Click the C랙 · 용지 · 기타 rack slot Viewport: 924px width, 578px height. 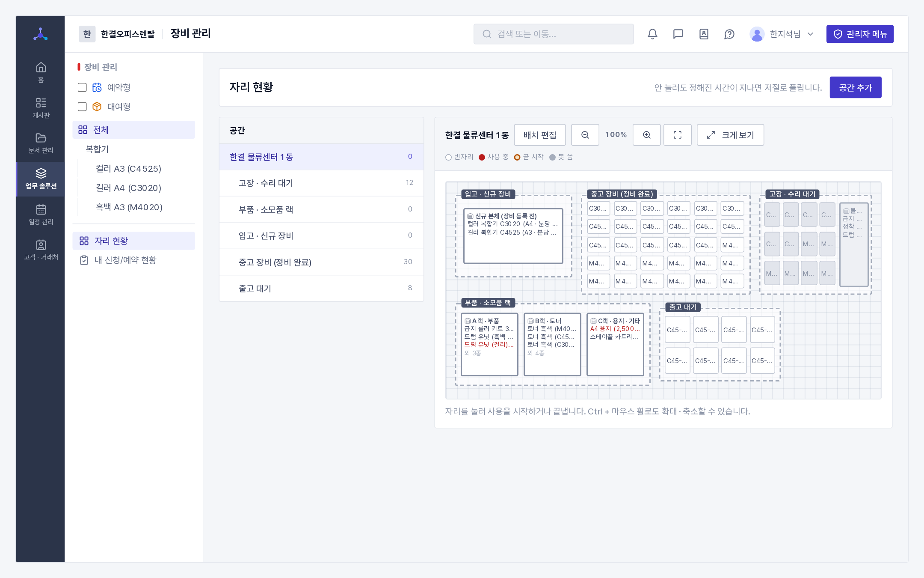615,344
